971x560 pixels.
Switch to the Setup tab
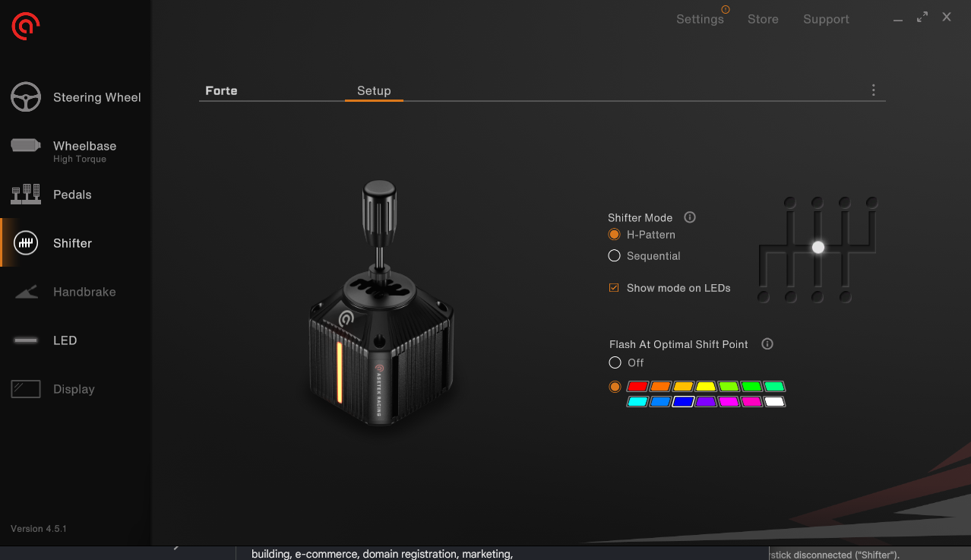pos(374,90)
